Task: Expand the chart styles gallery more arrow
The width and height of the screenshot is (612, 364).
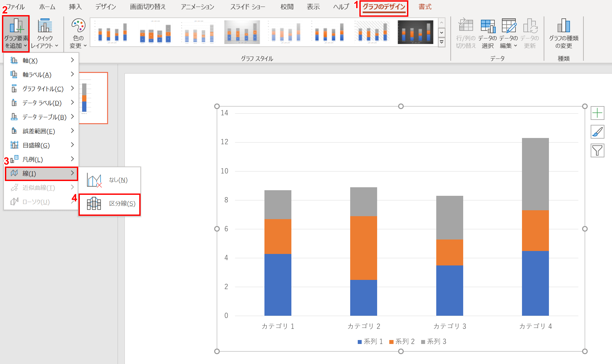Action: coord(442,42)
